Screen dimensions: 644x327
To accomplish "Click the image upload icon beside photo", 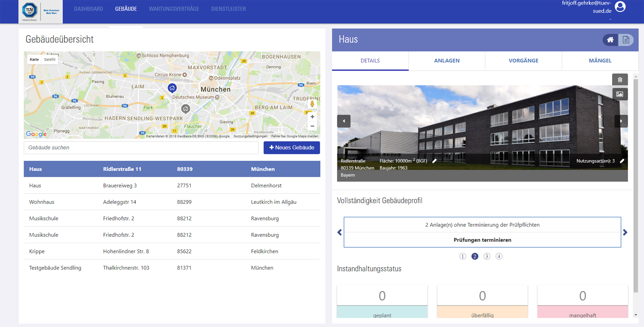I will (x=620, y=94).
